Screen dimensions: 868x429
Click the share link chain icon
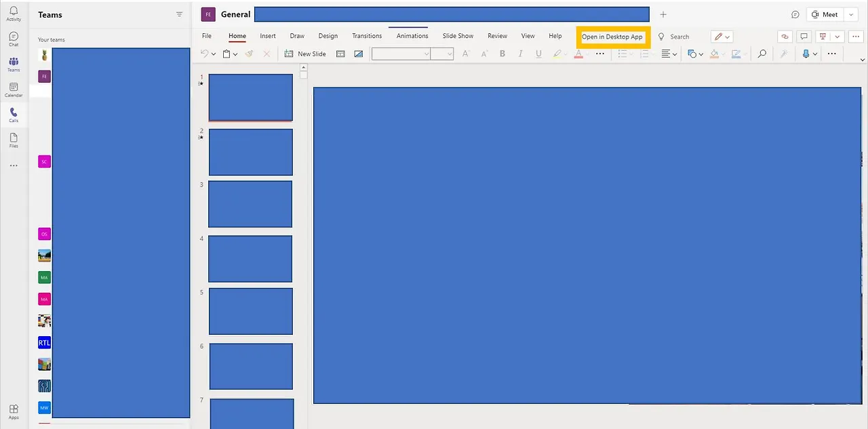tap(785, 37)
